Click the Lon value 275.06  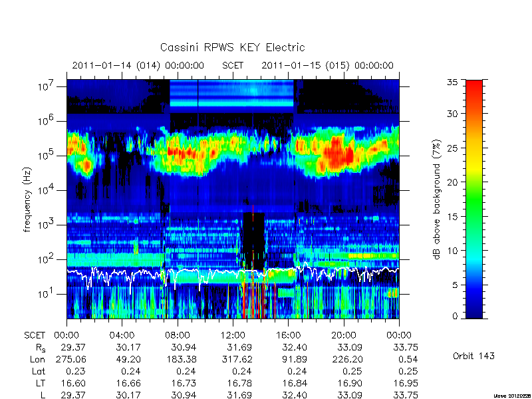(x=71, y=359)
